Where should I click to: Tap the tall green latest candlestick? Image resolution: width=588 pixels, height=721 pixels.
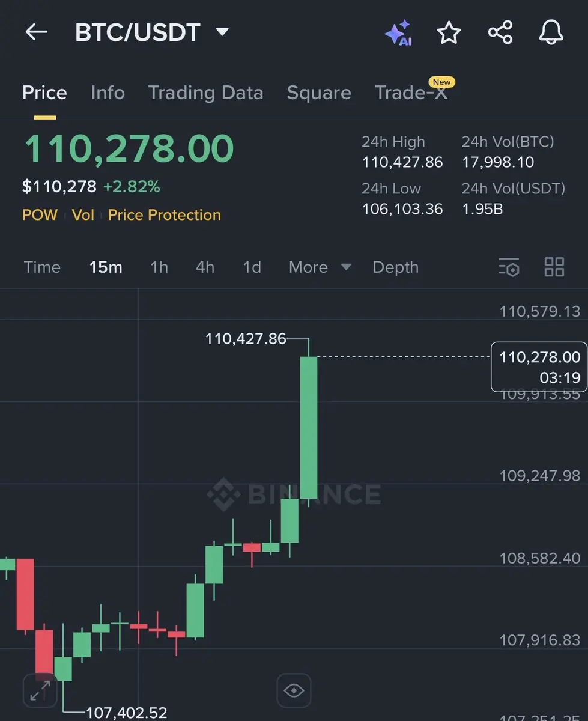click(x=309, y=428)
